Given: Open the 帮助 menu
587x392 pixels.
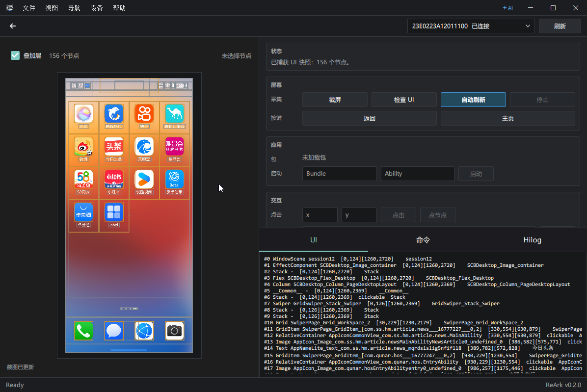Looking at the screenshot, I should point(119,8).
